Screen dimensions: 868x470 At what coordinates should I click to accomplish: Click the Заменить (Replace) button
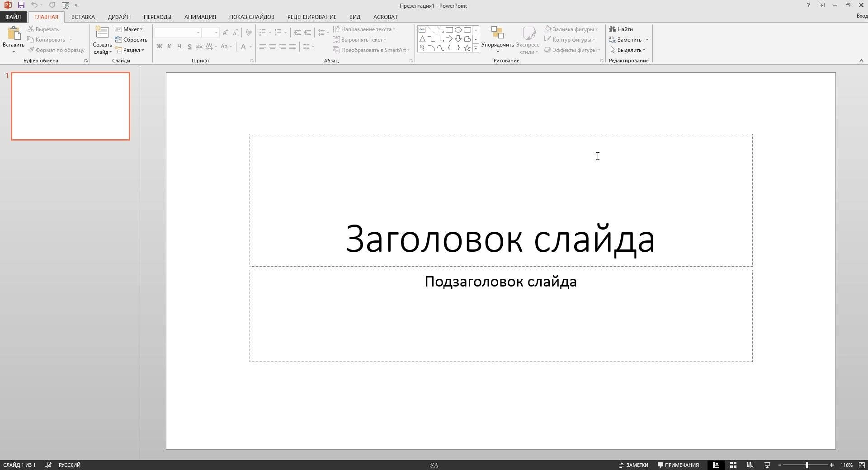point(625,39)
